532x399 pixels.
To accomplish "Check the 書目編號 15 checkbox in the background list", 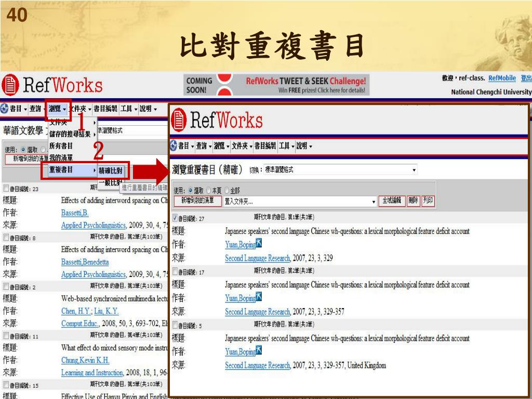I will coord(6,385).
